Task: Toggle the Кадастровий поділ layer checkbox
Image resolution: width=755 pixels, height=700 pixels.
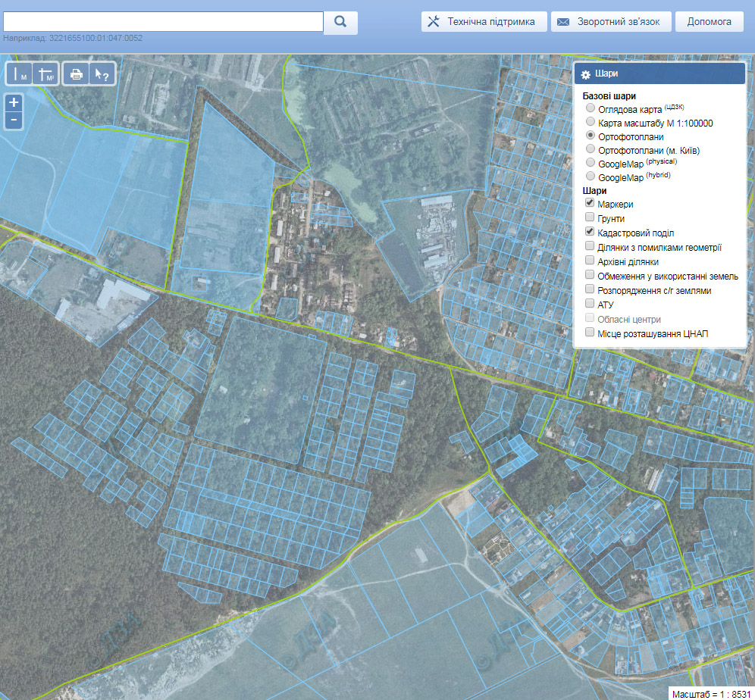Action: pyautogui.click(x=589, y=231)
